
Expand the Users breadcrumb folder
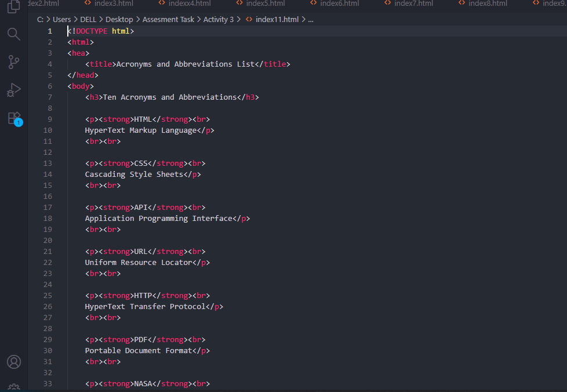click(x=61, y=19)
